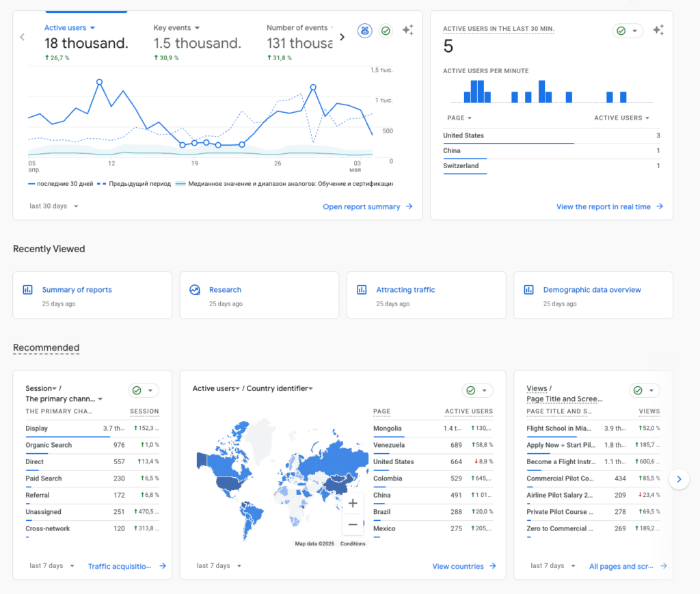Select the Mongolia row in the country table
Image resolution: width=700 pixels, height=594 pixels.
tap(433, 429)
